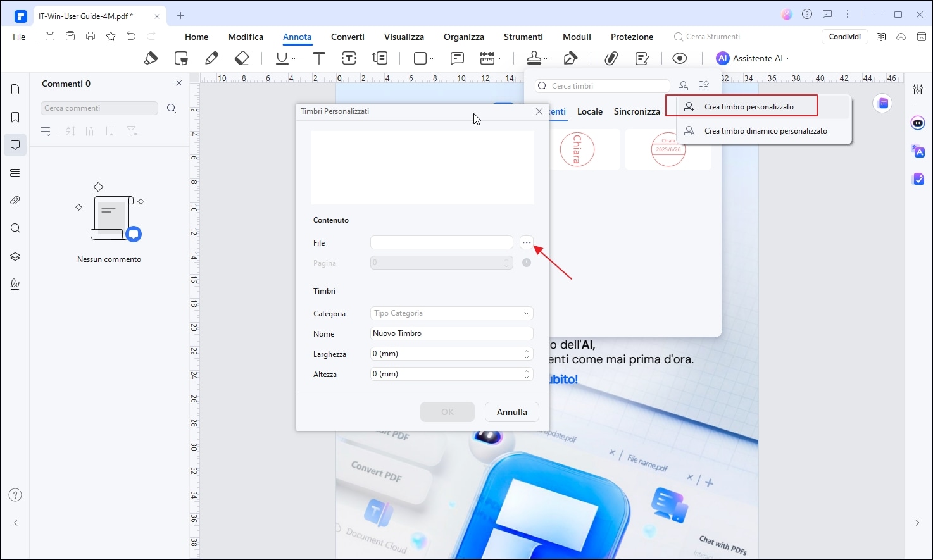Image resolution: width=933 pixels, height=560 pixels.
Task: Click the sort comments icon
Action: pyautogui.click(x=70, y=131)
